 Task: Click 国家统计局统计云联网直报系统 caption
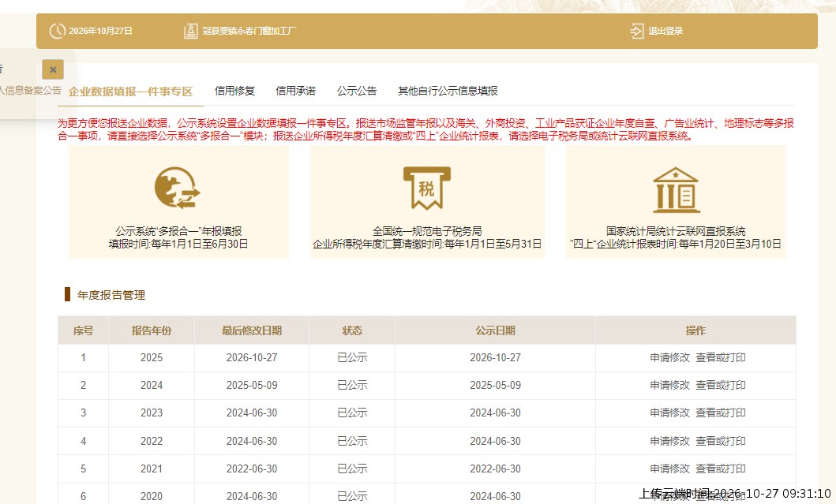coord(676,231)
